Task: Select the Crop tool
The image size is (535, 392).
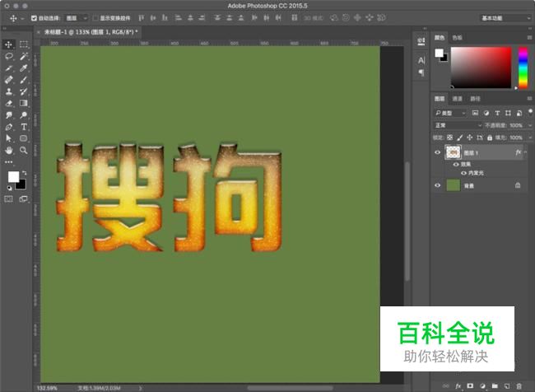Action: pyautogui.click(x=8, y=68)
